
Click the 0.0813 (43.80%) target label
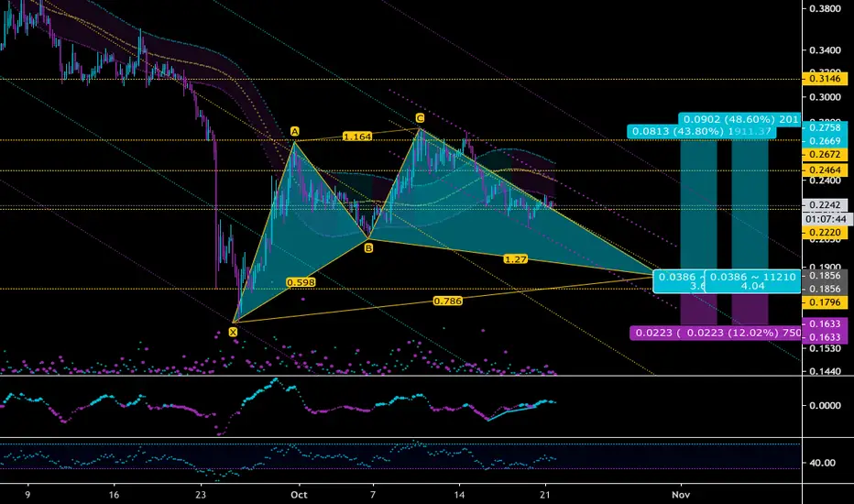pos(701,131)
